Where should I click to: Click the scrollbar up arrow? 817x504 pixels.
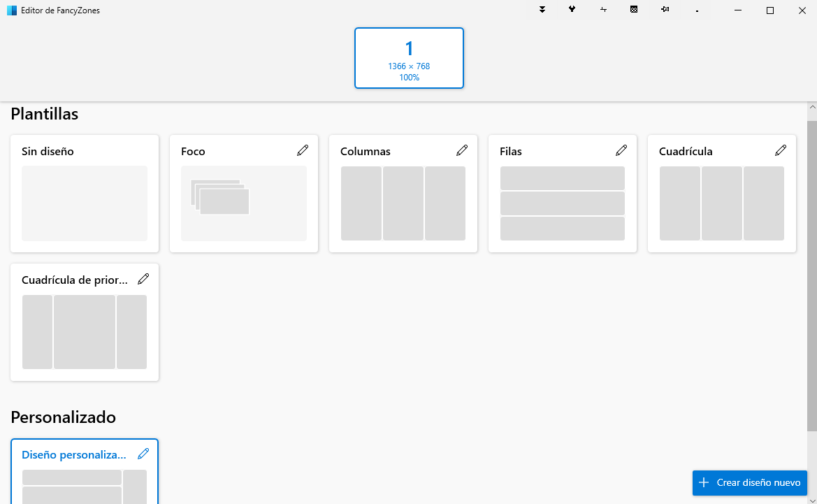coord(811,108)
